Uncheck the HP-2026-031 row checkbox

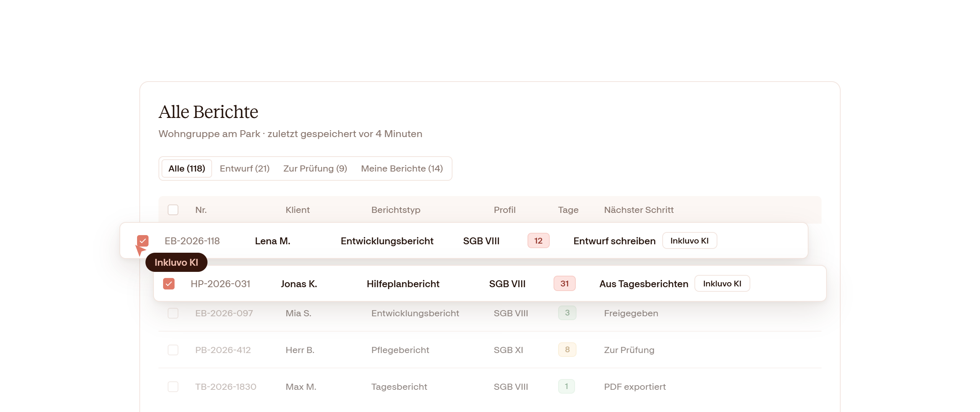[x=169, y=284]
